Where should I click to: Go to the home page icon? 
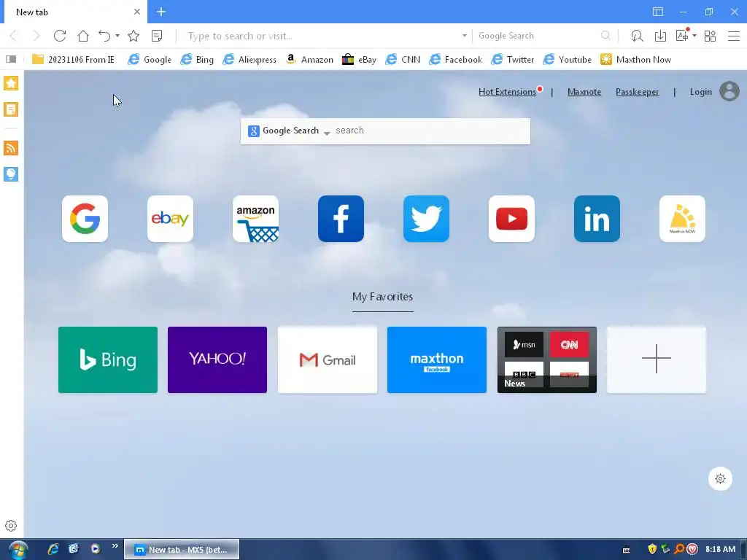coord(83,36)
